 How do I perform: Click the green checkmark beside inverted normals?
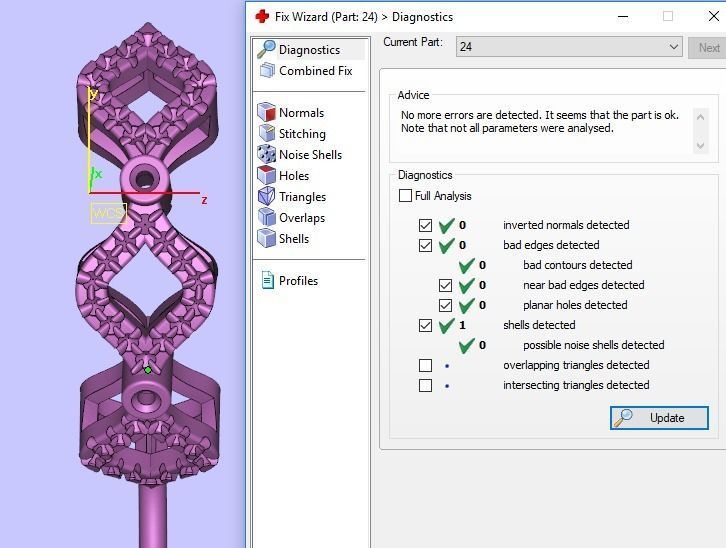pos(446,225)
